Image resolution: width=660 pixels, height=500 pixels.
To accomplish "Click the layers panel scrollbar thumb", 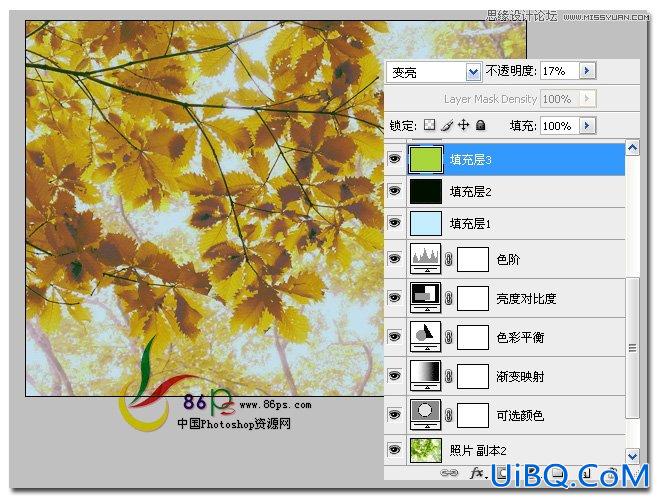I will coord(632,348).
